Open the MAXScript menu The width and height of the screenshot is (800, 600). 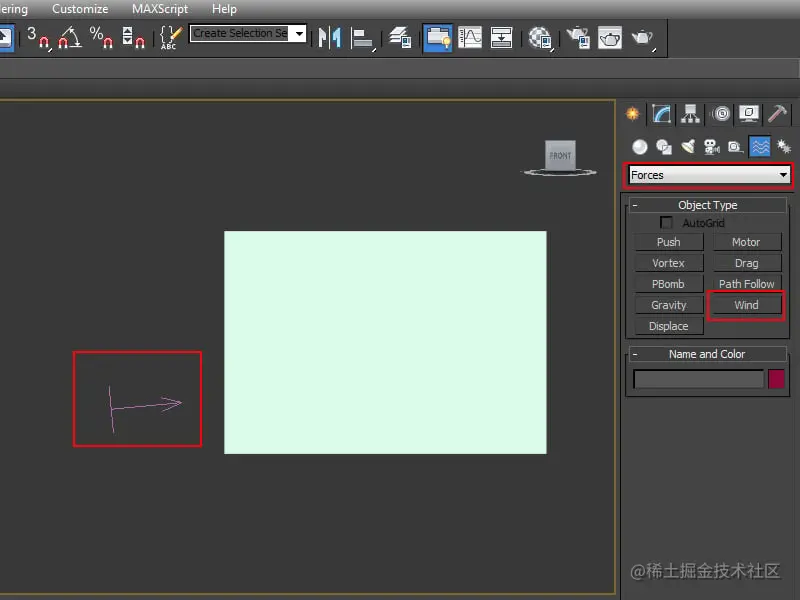(160, 9)
